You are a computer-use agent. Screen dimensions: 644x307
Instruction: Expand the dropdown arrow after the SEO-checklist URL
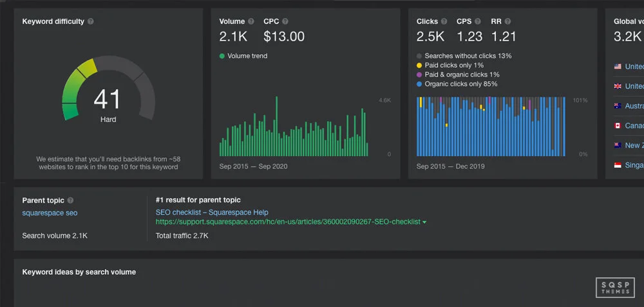pyautogui.click(x=424, y=223)
